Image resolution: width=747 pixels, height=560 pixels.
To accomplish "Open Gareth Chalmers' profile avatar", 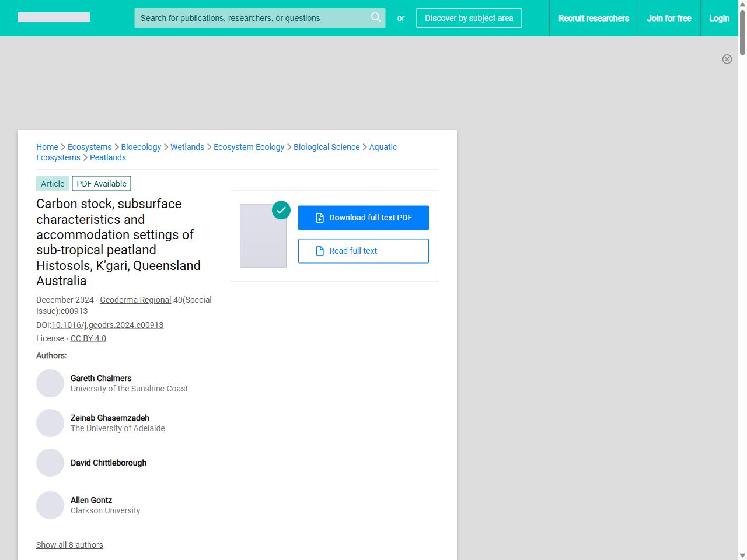I will point(50,383).
